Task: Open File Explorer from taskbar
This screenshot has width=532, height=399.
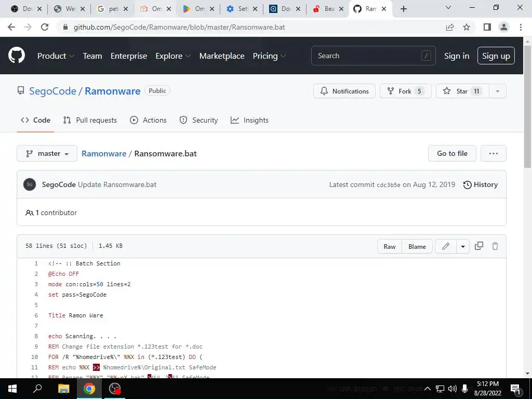Action: click(x=63, y=389)
